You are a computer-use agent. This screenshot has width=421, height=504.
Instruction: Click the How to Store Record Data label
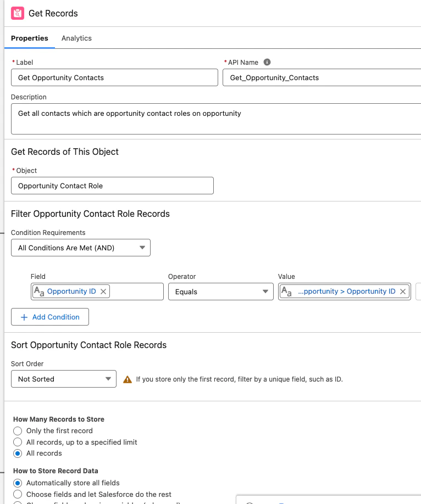(x=56, y=471)
